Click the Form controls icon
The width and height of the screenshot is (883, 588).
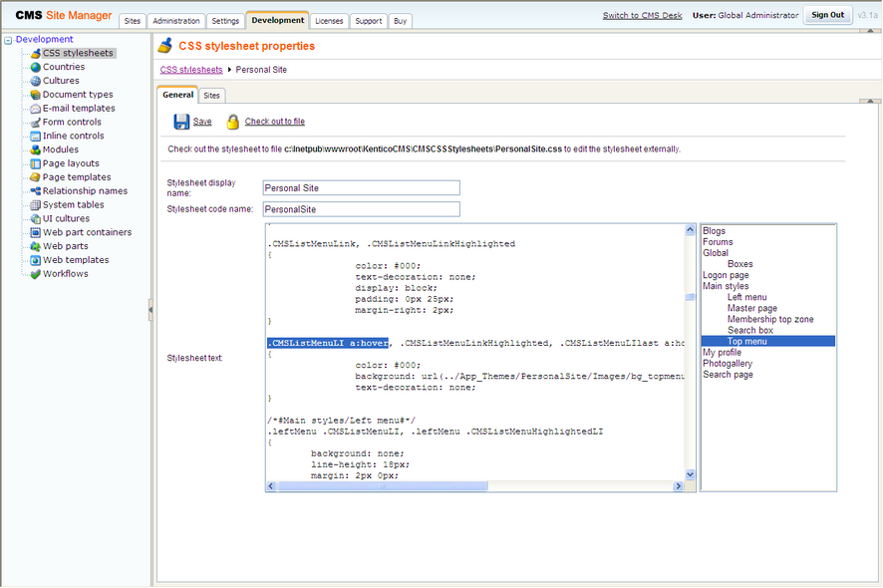pyautogui.click(x=36, y=123)
